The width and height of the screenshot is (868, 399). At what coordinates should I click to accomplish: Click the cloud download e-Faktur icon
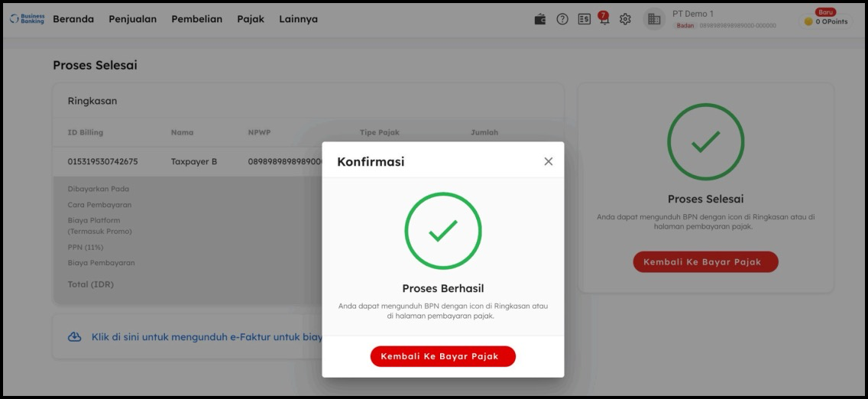point(74,337)
